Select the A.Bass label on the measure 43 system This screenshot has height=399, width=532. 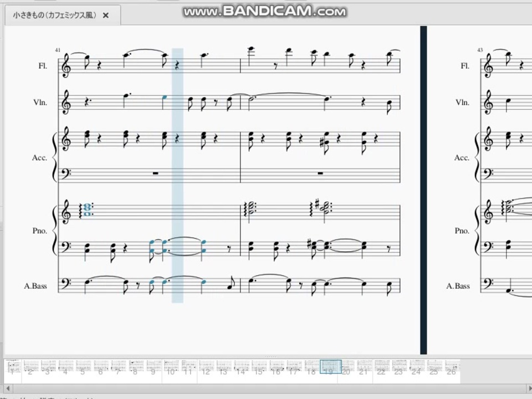[458, 286]
